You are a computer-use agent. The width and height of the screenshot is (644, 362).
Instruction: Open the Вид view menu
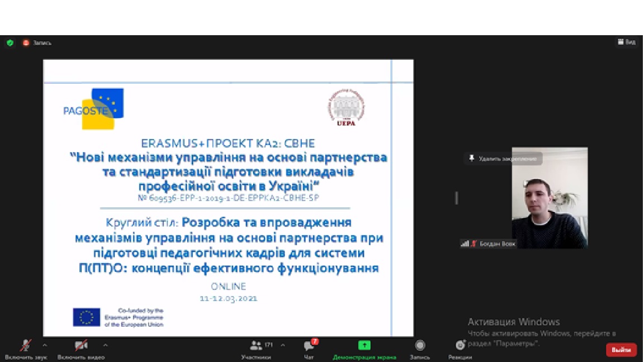click(x=627, y=42)
